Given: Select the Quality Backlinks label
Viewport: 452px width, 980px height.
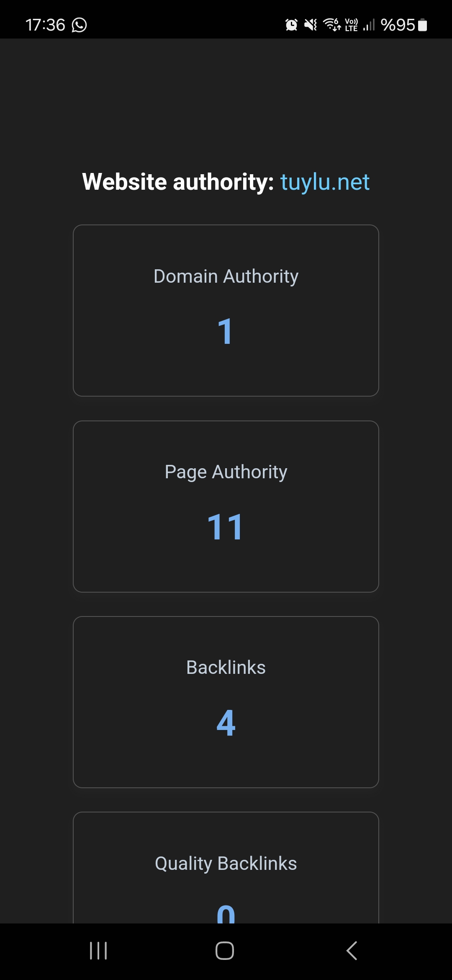Looking at the screenshot, I should pyautogui.click(x=226, y=864).
